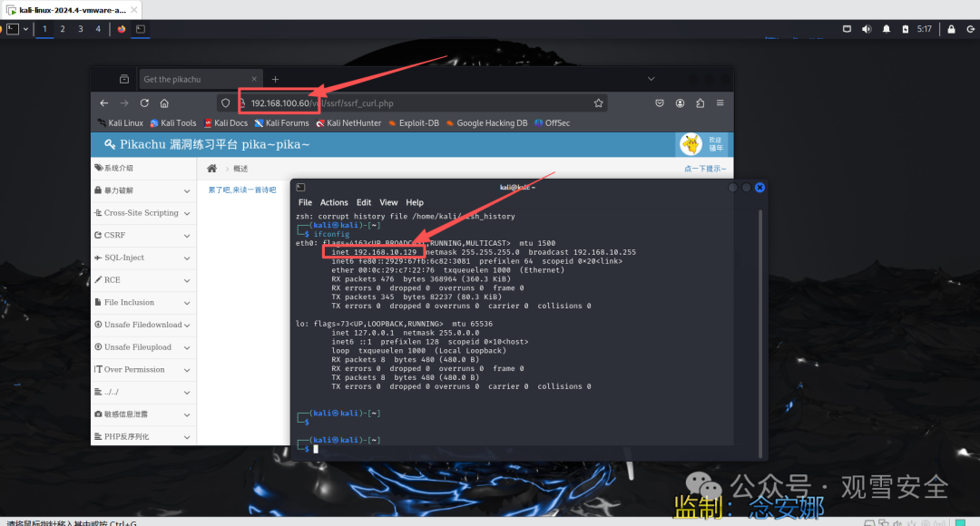The height and width of the screenshot is (526, 980).
Task: Click the volume icon in the tray
Action: [x=867, y=29]
